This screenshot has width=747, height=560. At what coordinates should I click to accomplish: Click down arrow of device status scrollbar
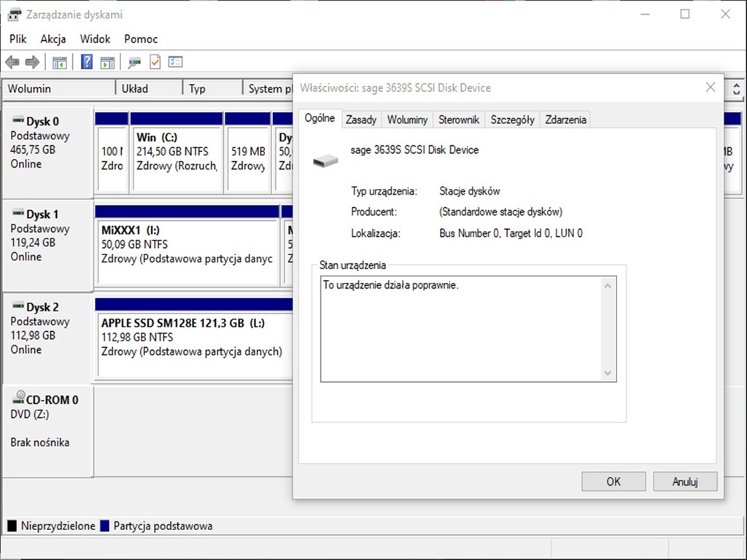click(608, 373)
